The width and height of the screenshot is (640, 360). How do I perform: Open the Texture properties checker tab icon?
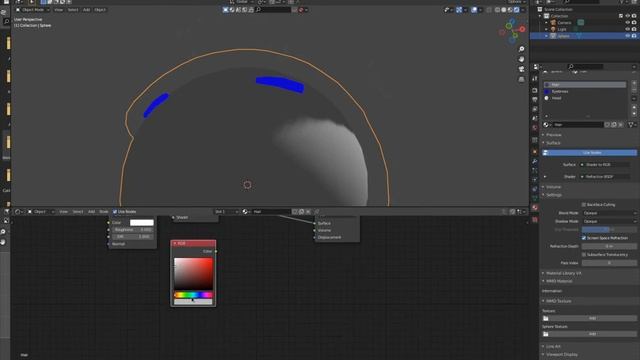[x=535, y=220]
